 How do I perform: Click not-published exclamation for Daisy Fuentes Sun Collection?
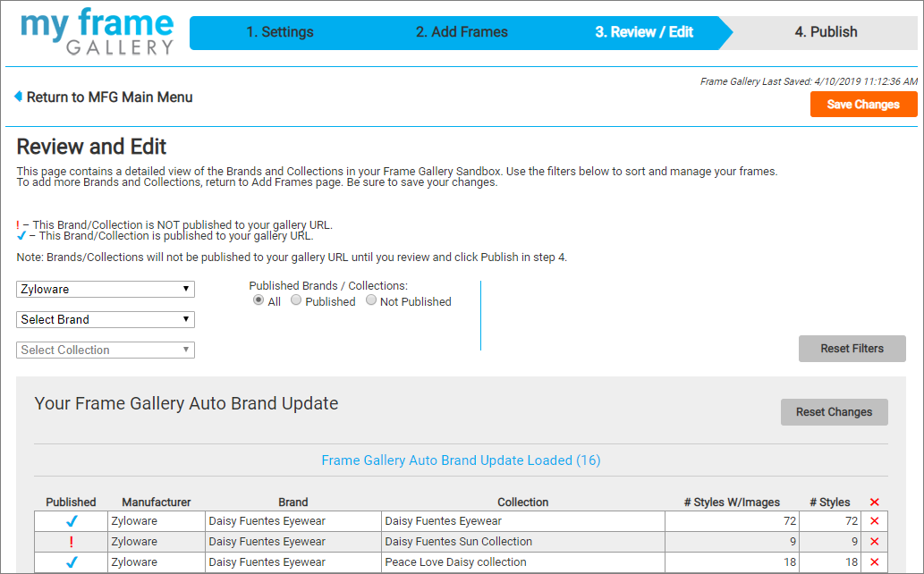[x=72, y=542]
